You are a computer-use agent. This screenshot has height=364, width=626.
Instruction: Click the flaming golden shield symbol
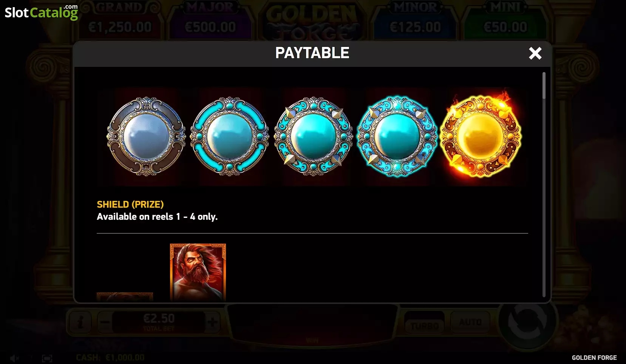481,136
